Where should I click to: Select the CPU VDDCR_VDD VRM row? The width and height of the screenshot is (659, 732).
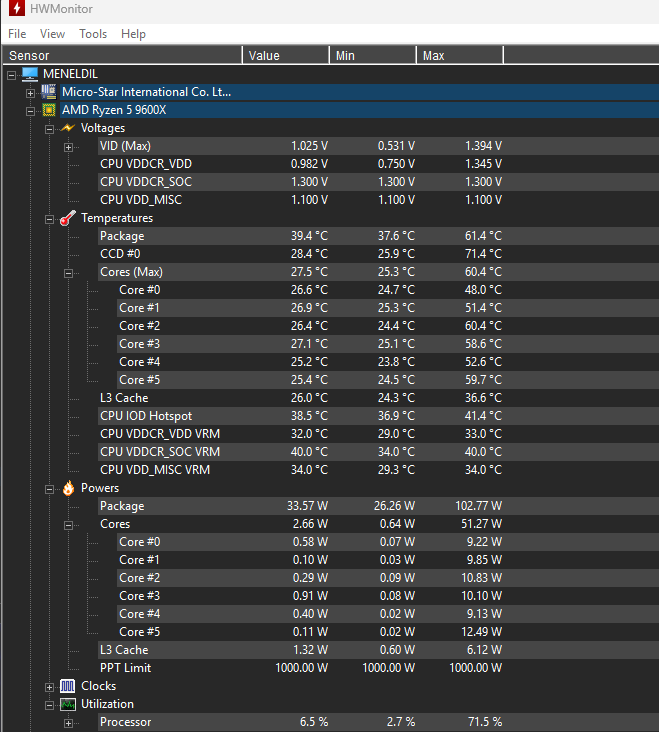[378, 434]
